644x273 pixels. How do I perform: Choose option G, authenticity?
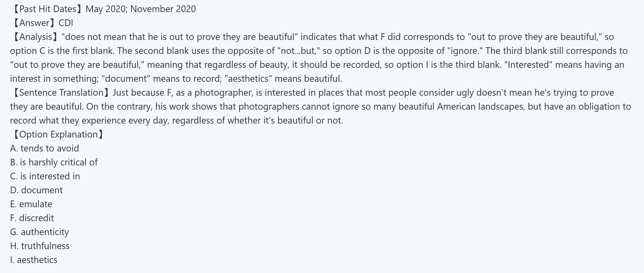pos(40,232)
